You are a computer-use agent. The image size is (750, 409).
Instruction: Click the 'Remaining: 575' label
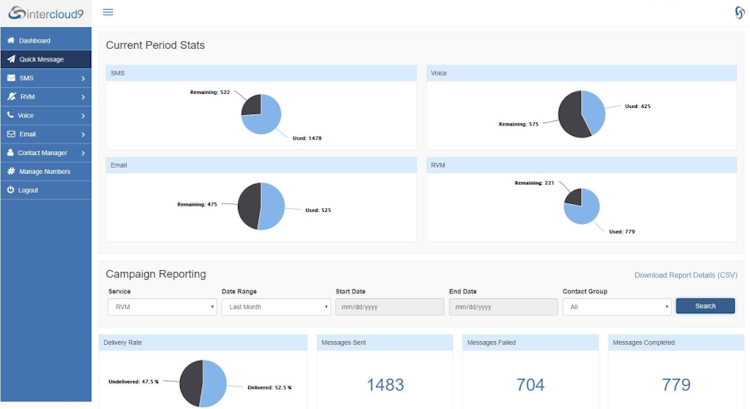[x=518, y=124]
